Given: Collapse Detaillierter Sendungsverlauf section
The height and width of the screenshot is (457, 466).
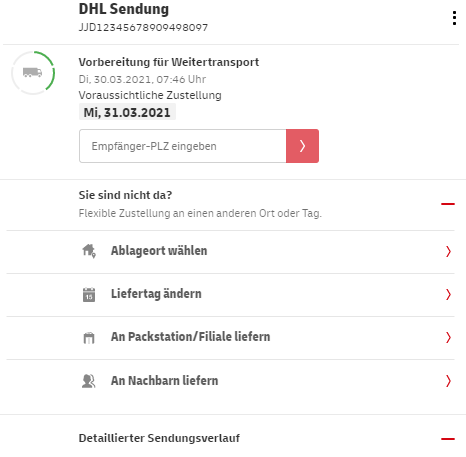Looking at the screenshot, I should [448, 439].
